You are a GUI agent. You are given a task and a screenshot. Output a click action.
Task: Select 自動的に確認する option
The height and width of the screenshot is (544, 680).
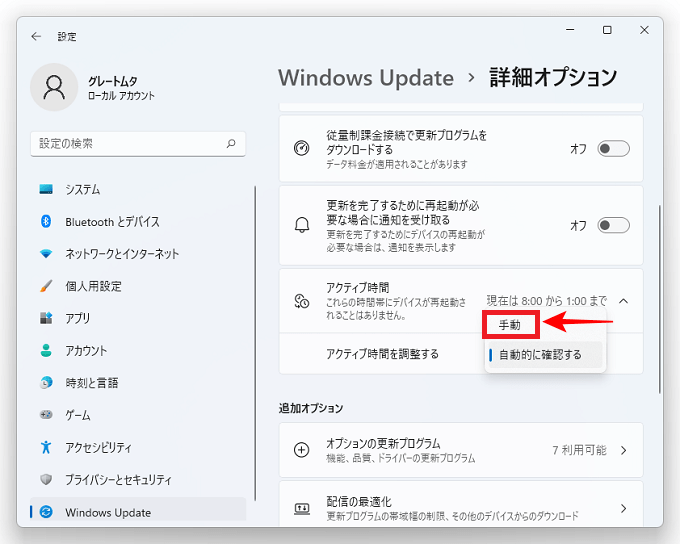click(545, 354)
